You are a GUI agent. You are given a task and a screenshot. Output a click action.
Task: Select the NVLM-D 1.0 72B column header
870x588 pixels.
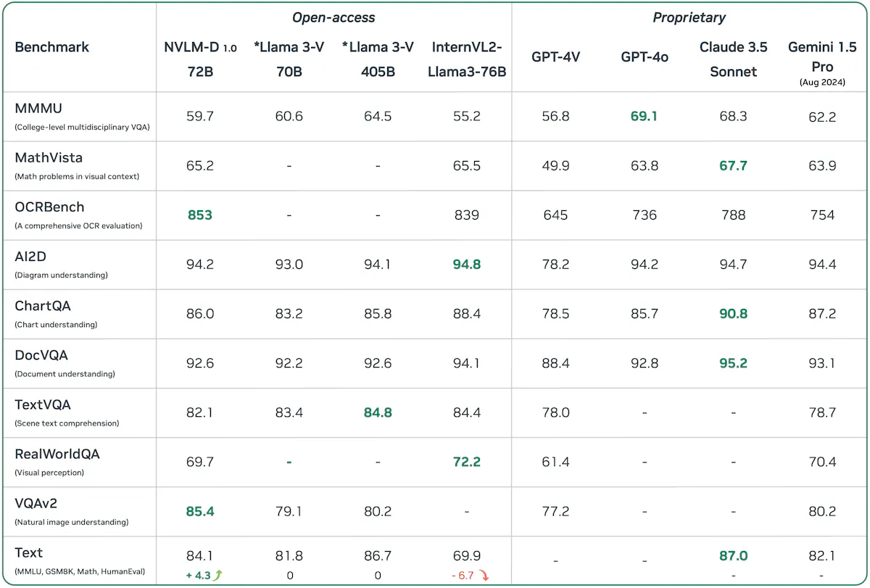[x=200, y=59]
